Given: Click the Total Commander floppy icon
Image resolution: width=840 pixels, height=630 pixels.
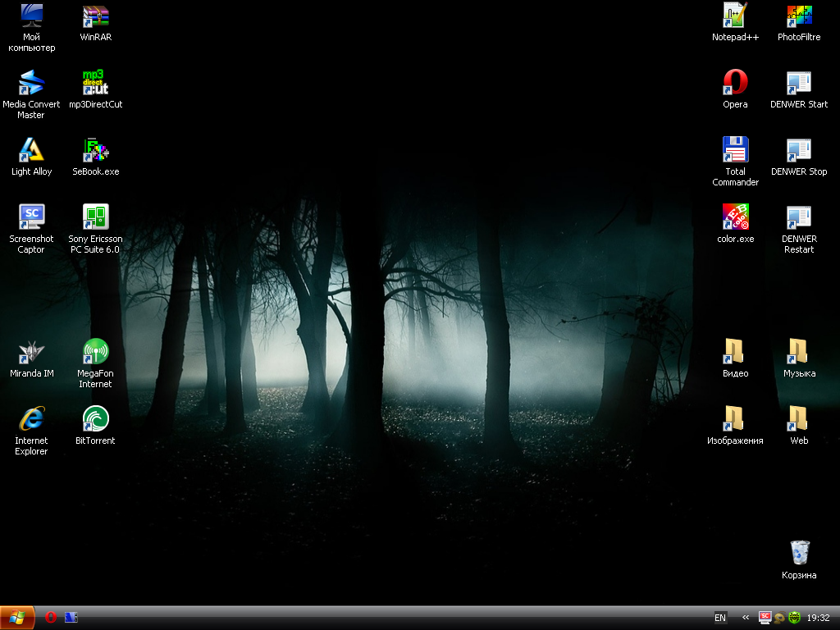Looking at the screenshot, I should (x=735, y=150).
